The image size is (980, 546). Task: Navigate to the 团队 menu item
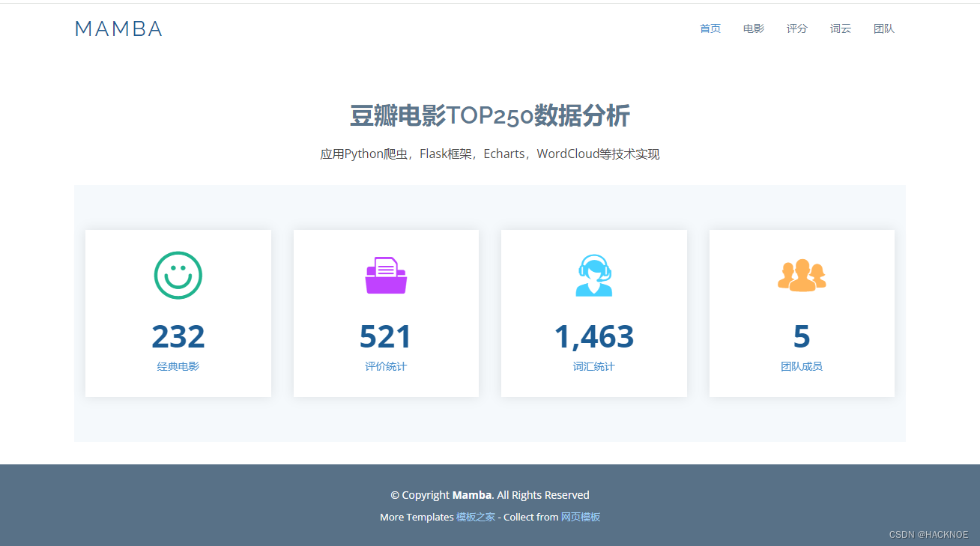[x=884, y=28]
